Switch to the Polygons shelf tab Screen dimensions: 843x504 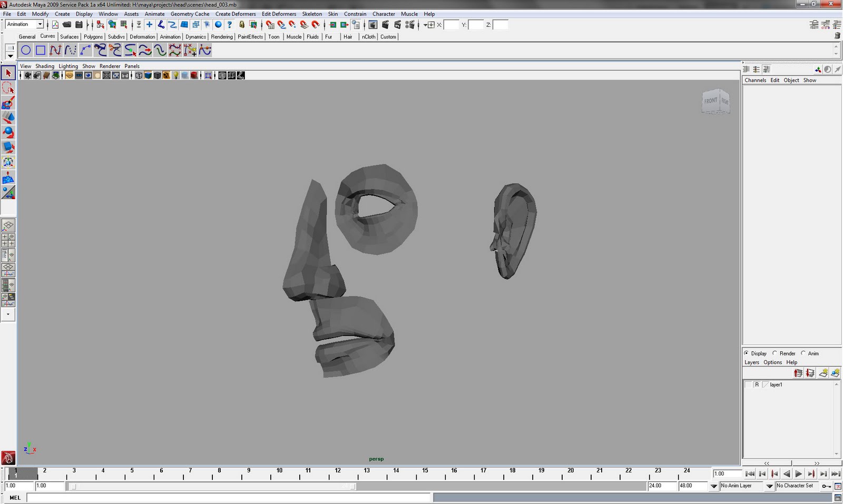[x=93, y=37]
